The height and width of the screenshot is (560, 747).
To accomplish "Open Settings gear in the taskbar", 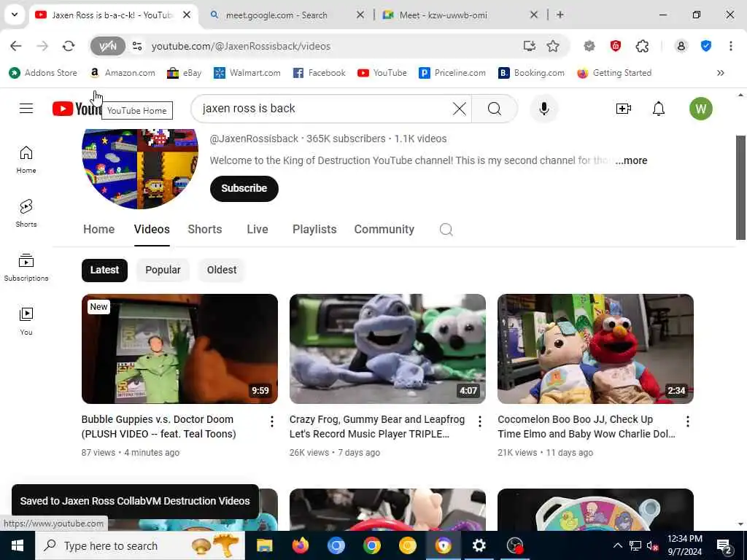I will 479,545.
